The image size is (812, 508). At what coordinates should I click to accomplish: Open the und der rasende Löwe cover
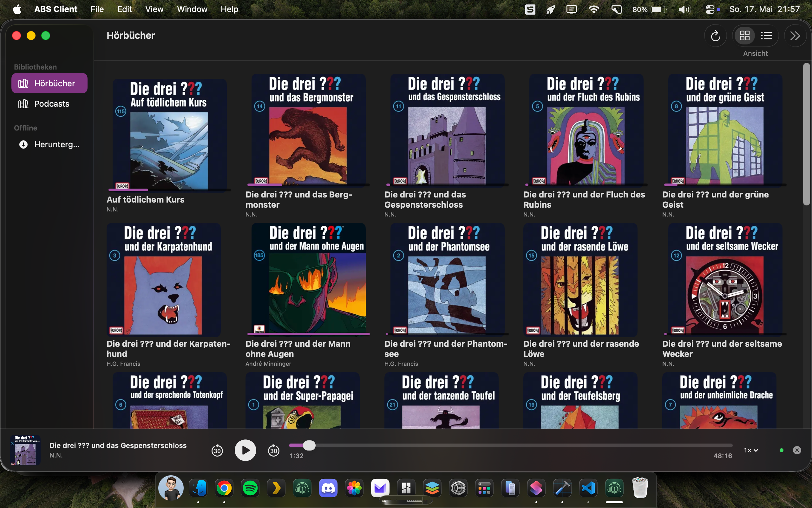(580, 279)
